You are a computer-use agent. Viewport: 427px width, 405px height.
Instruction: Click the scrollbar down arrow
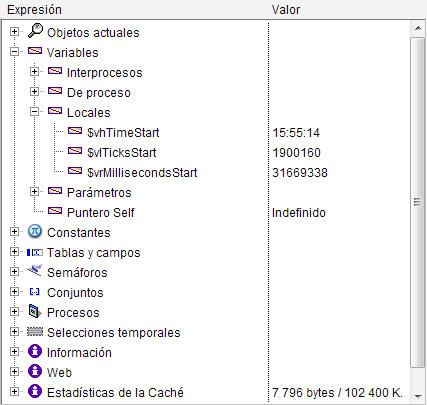[x=418, y=396]
